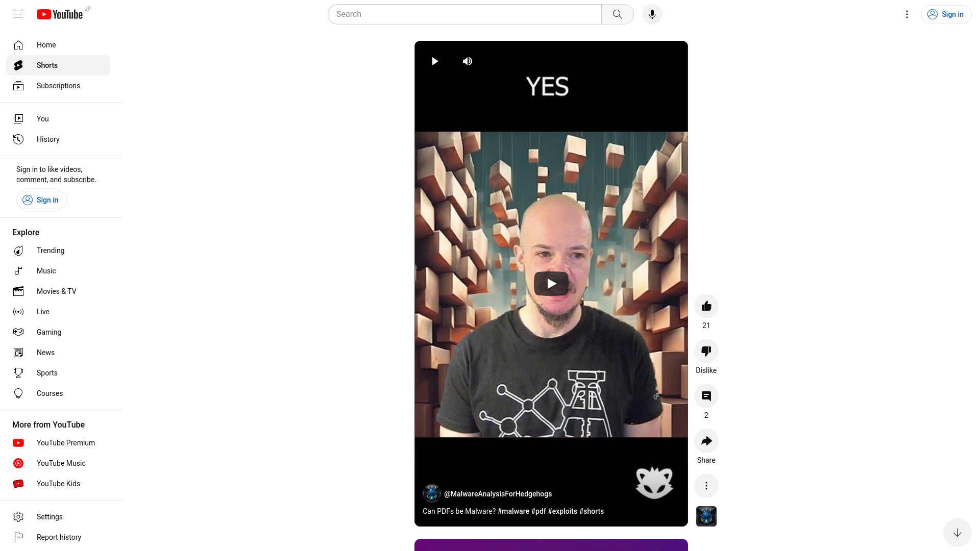The height and width of the screenshot is (551, 980).
Task: Open the @MalwareAnalysisForHedgehogs channel
Action: (498, 494)
